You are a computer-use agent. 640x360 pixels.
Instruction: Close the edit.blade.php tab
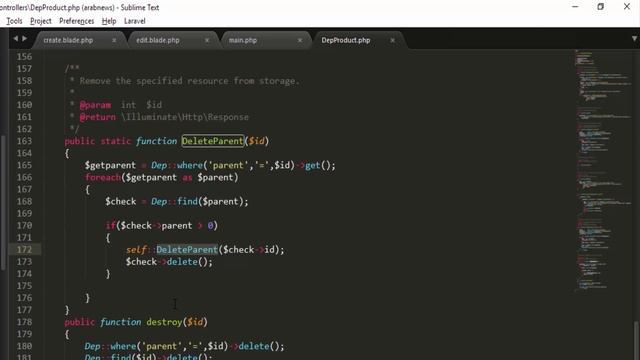pyautogui.click(x=207, y=40)
